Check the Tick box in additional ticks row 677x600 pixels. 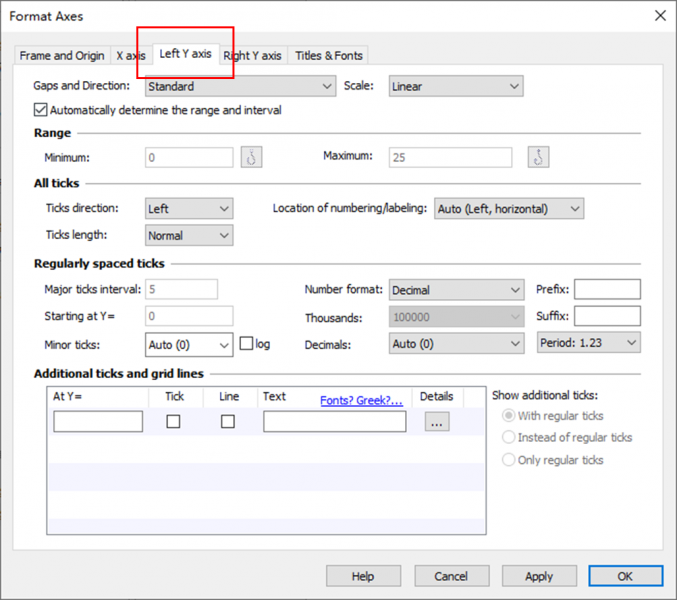(173, 422)
